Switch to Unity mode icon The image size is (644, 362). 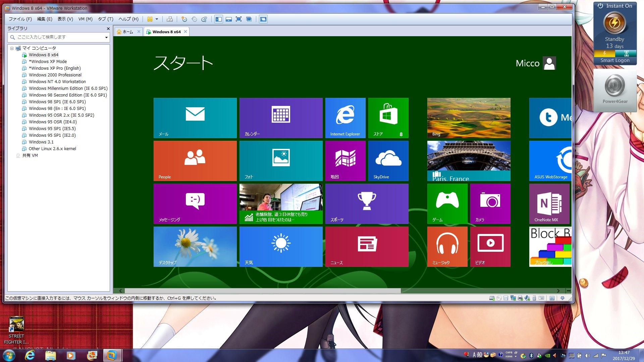click(249, 19)
